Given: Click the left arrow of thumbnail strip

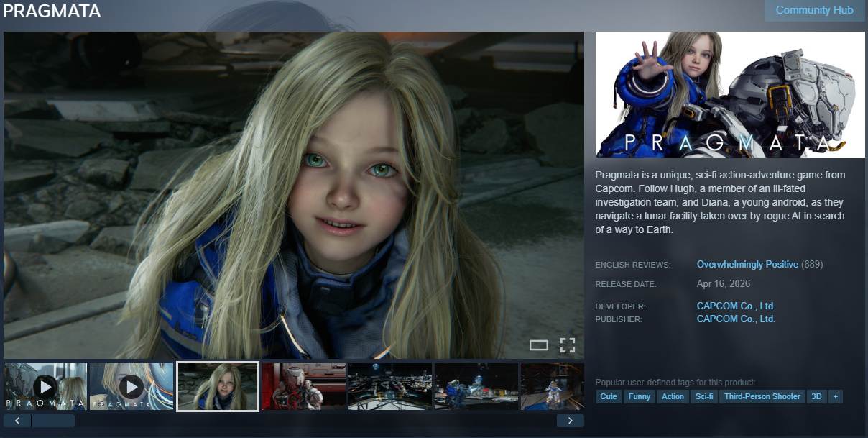Looking at the screenshot, I should [17, 421].
